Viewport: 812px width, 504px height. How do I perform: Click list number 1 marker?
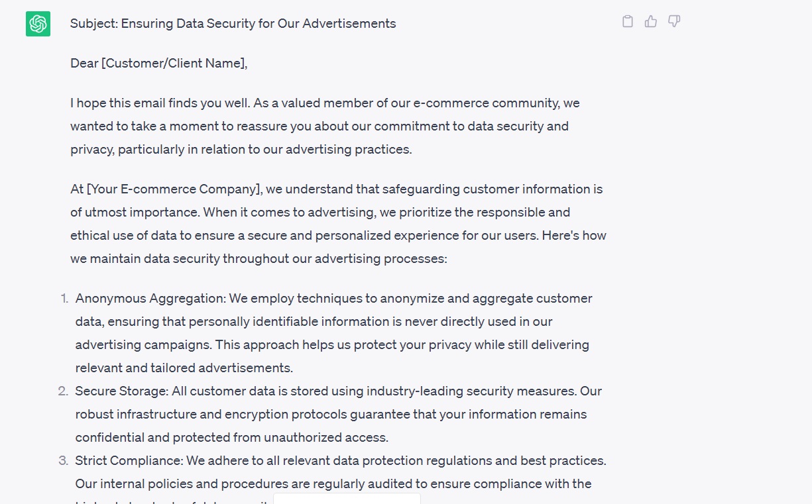(64, 299)
